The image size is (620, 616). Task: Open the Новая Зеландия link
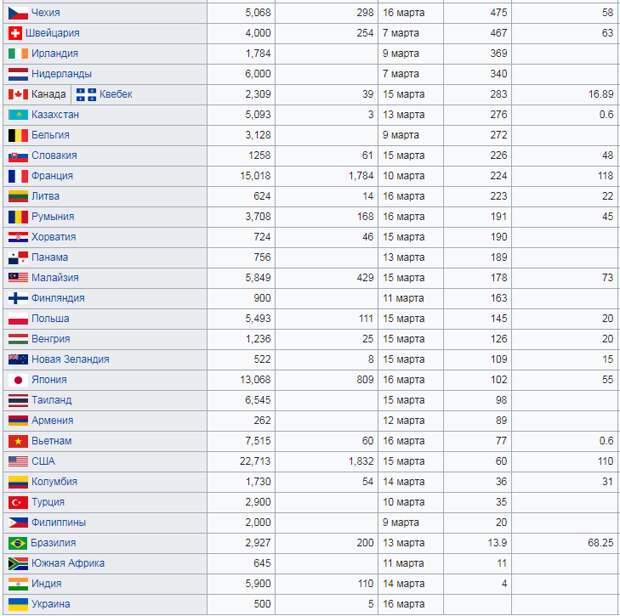coord(70,359)
